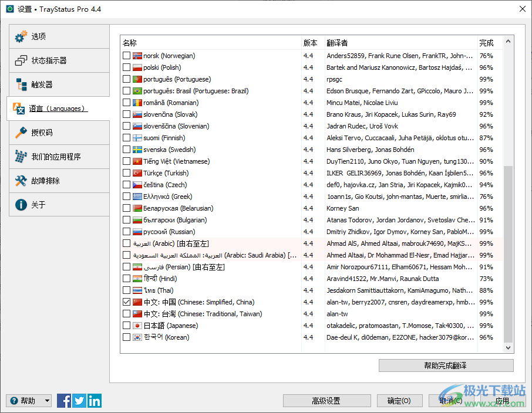Click the Facebook icon
Screen dimensions: 532x413
[64, 401]
